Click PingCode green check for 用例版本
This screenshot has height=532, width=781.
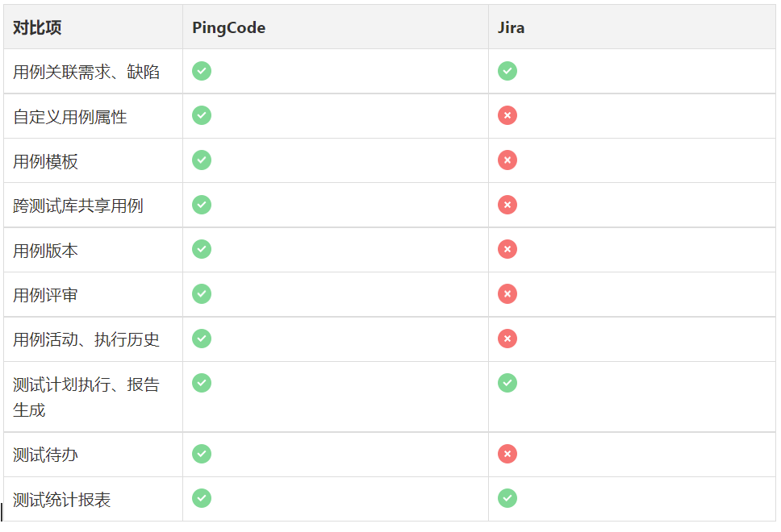click(x=202, y=249)
